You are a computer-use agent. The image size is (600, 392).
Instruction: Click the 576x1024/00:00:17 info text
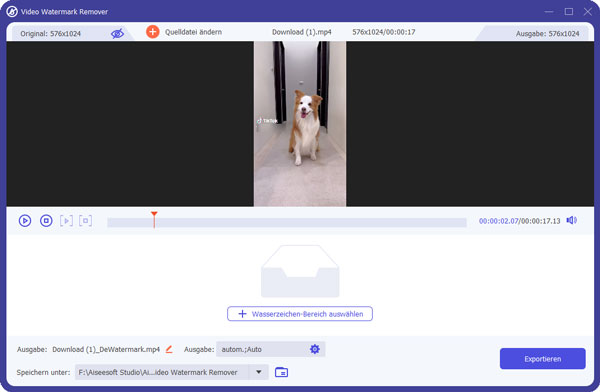pyautogui.click(x=383, y=32)
